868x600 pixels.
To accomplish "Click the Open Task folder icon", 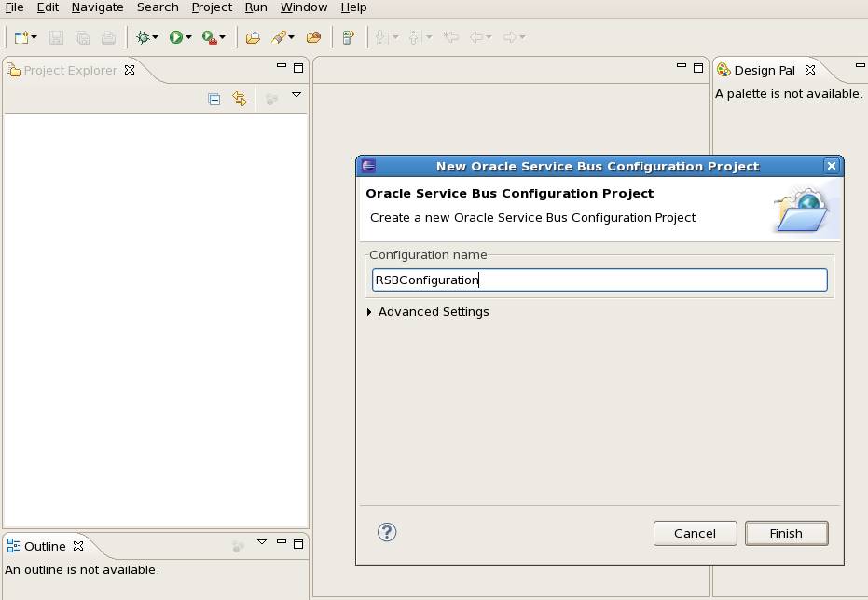I will tap(314, 37).
